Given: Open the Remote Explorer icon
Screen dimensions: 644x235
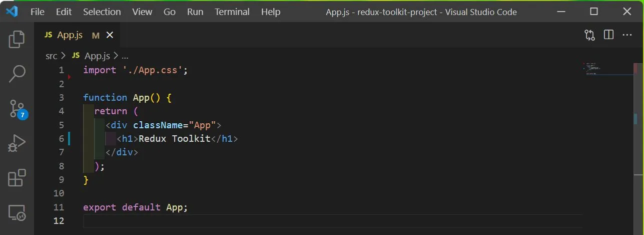Looking at the screenshot, I should (17, 213).
